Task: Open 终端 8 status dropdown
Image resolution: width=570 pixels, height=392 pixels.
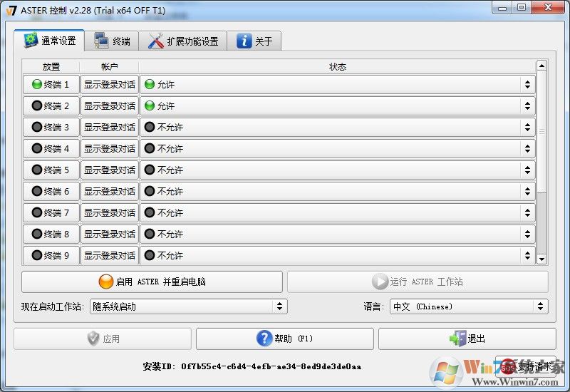Action: pyautogui.click(x=338, y=234)
